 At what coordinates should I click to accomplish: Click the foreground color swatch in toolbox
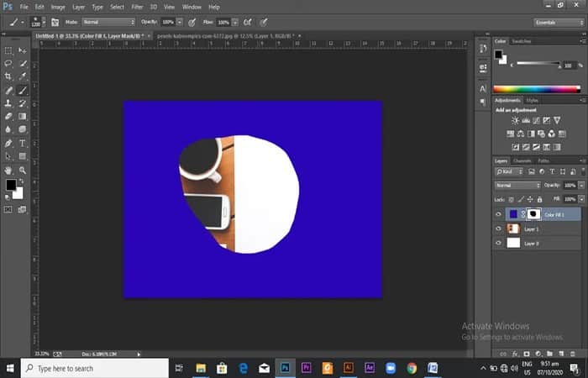(x=11, y=185)
